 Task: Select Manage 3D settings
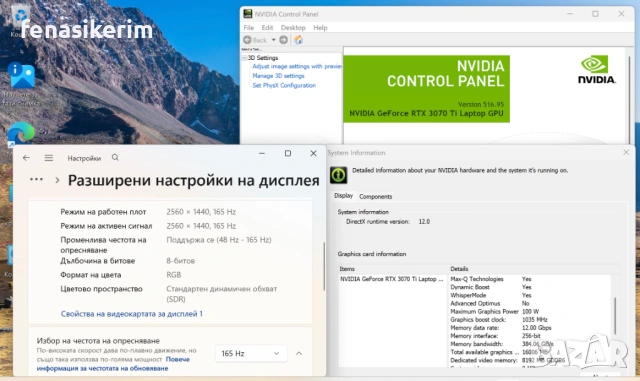point(278,76)
